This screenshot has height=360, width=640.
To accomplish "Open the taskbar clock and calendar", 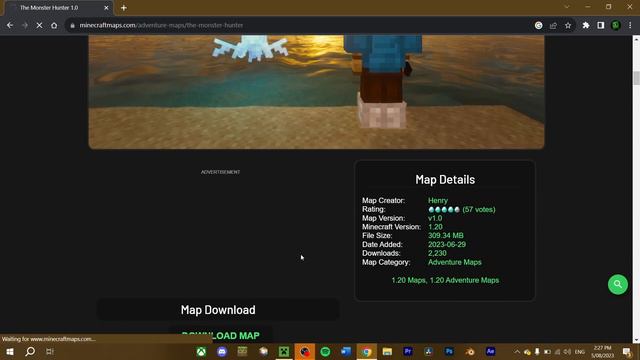I will [x=602, y=351].
